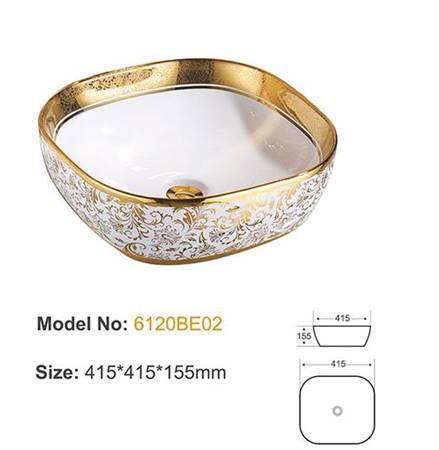
Task: Click the gold drain in the basin
Action: tap(183, 192)
